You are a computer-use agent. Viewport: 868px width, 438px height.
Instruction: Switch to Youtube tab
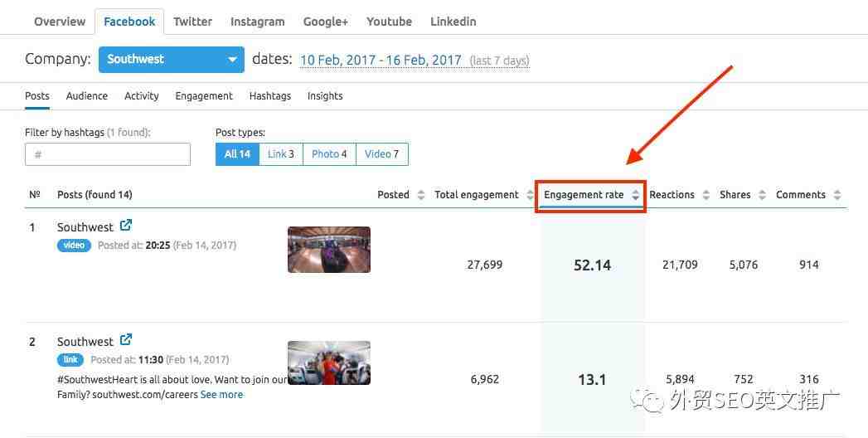tap(389, 22)
